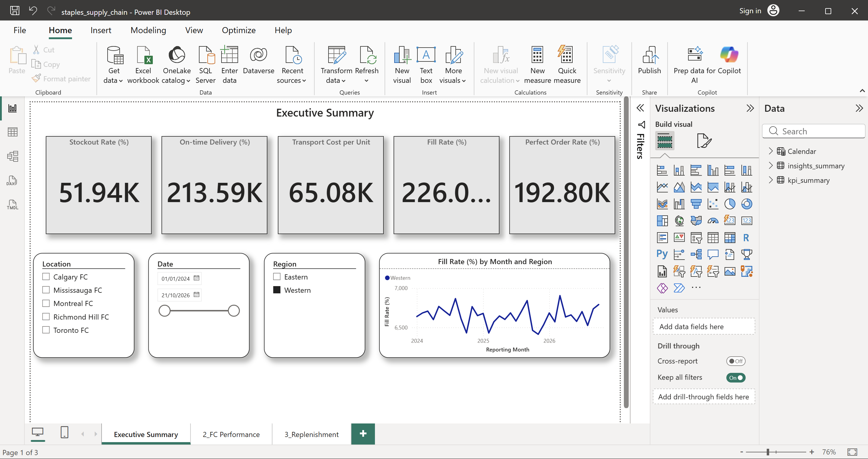
Task: Switch to Model view in the sidebar
Action: point(12,156)
